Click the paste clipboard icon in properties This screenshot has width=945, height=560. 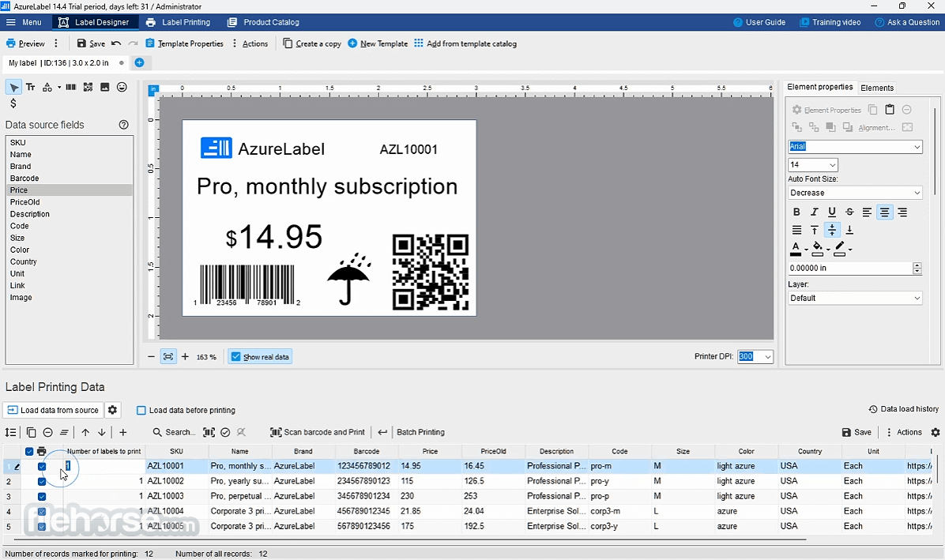tap(890, 110)
